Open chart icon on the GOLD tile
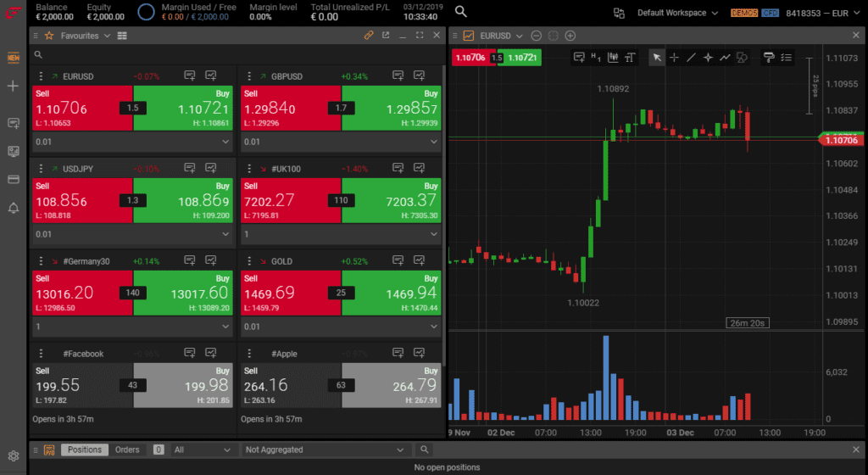Screen dimensions: 868x475 tap(419, 261)
